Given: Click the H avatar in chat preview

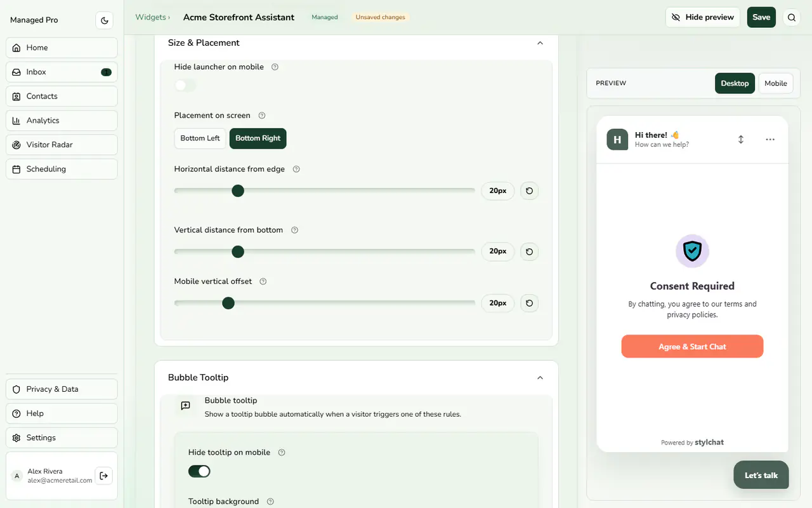Looking at the screenshot, I should [x=617, y=140].
